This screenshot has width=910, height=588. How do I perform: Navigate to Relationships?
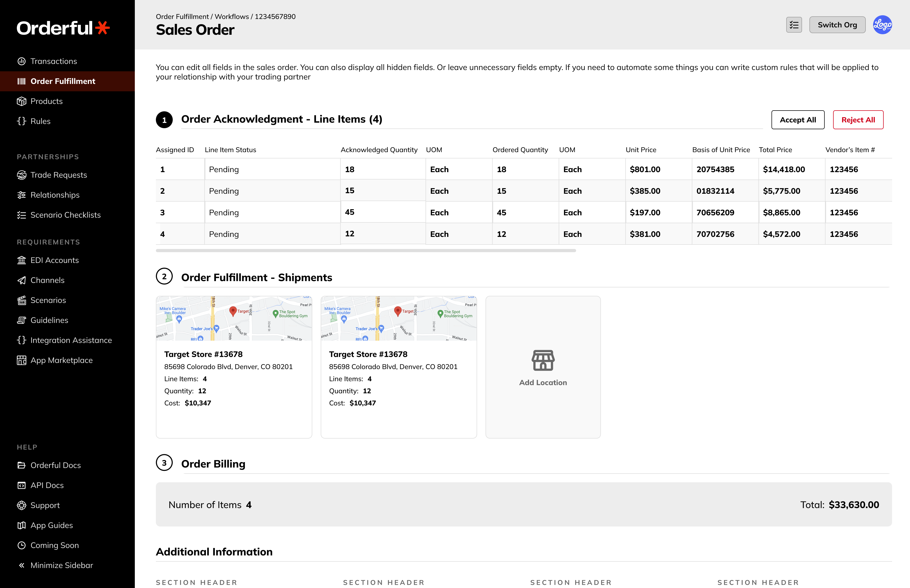(67, 195)
